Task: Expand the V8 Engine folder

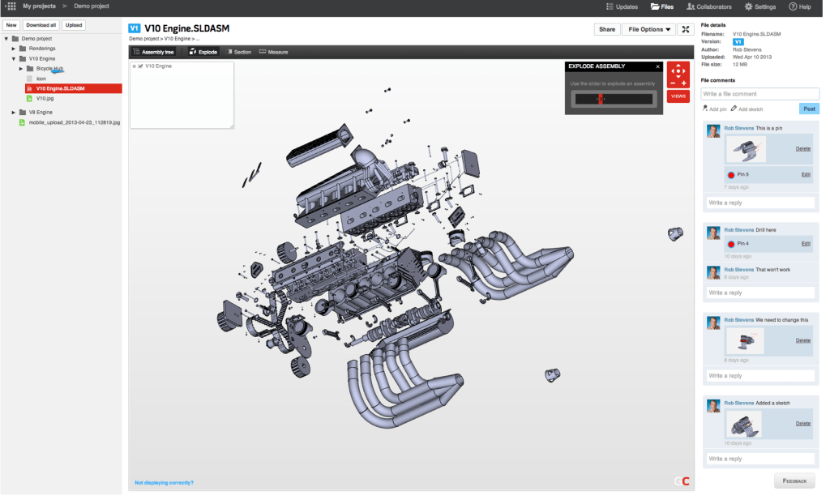Action: pyautogui.click(x=13, y=112)
